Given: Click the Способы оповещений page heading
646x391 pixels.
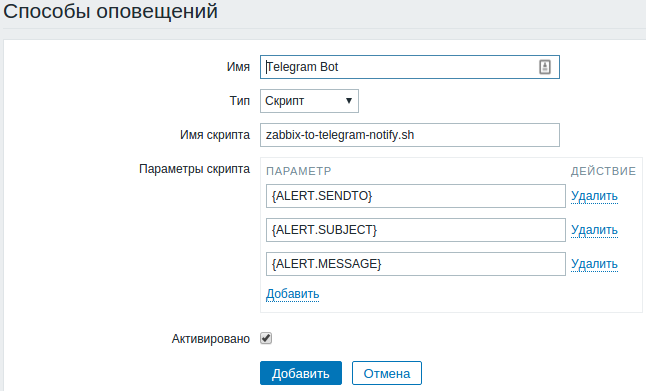Looking at the screenshot, I should (110, 11).
